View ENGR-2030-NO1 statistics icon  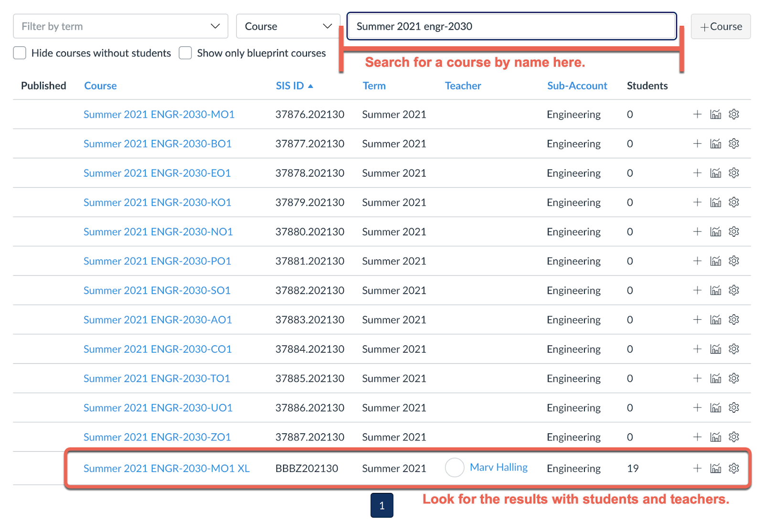[715, 231]
